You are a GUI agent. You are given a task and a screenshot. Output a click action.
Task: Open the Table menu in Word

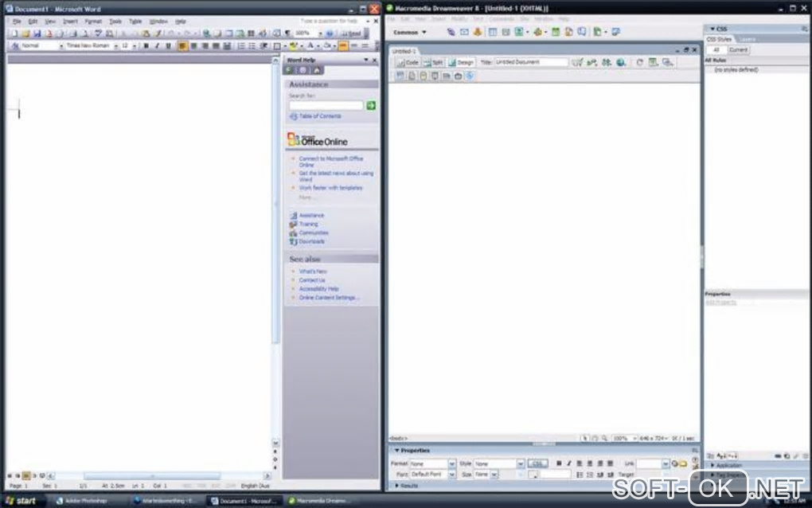point(135,21)
